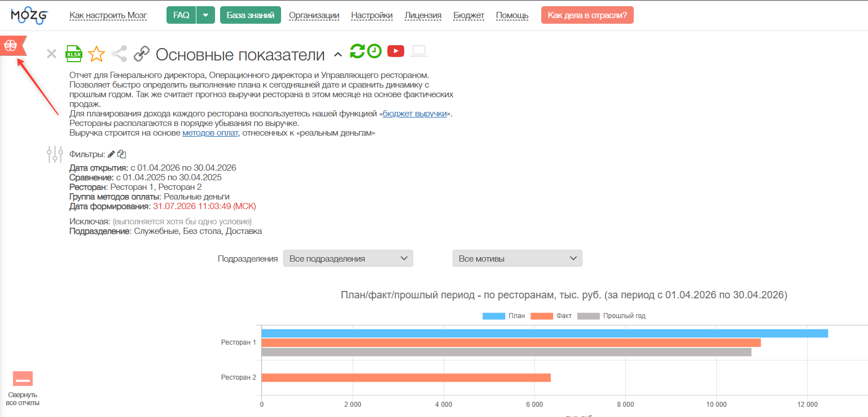Refresh the report with green arrows
Screen dimensions: 868x417
pos(357,51)
